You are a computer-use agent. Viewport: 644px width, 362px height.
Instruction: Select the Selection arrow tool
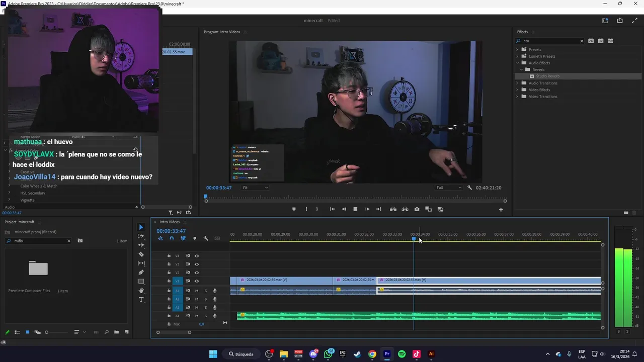tap(141, 227)
